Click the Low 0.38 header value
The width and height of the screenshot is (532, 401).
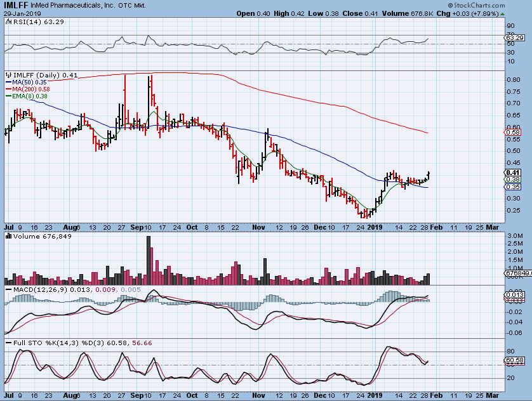323,13
